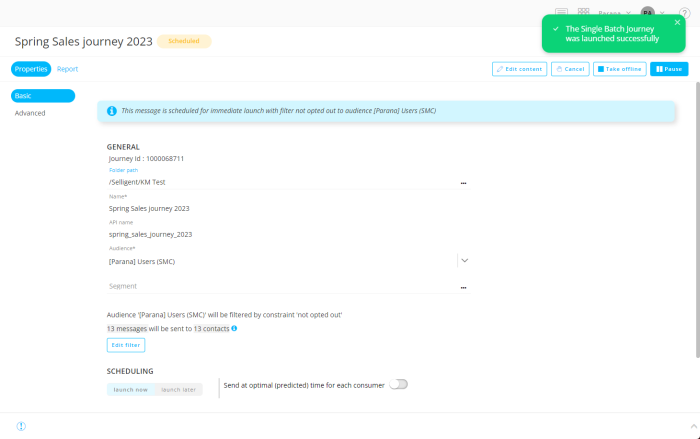
Task: Switch to the Report tab
Action: [67, 69]
